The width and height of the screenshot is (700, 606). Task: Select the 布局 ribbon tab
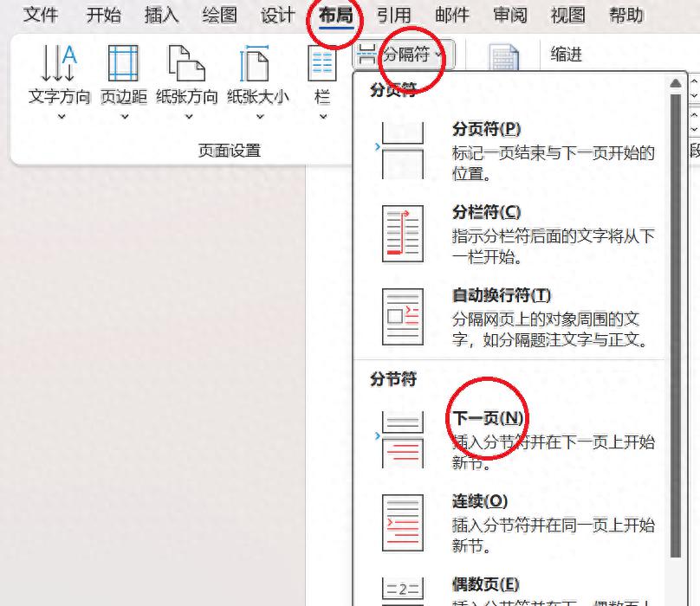[x=336, y=16]
